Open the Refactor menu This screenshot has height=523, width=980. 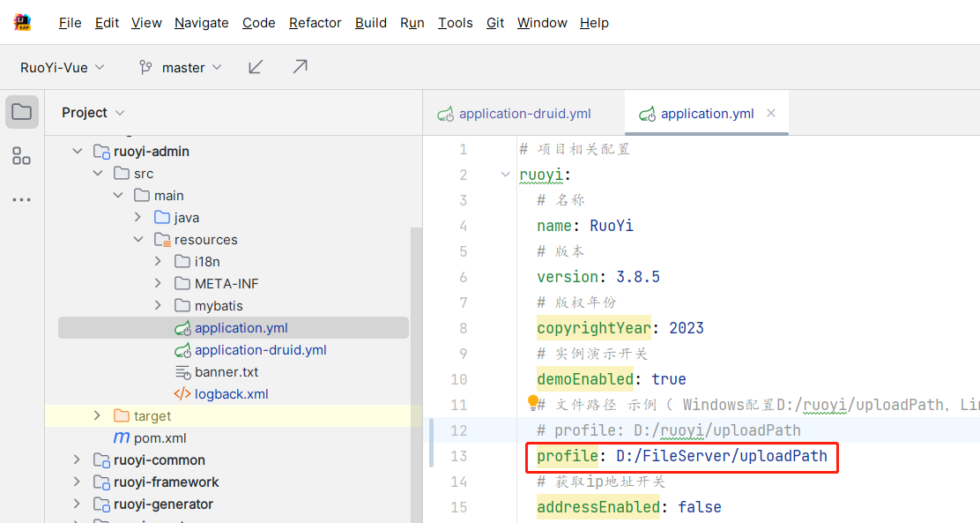[x=315, y=23]
